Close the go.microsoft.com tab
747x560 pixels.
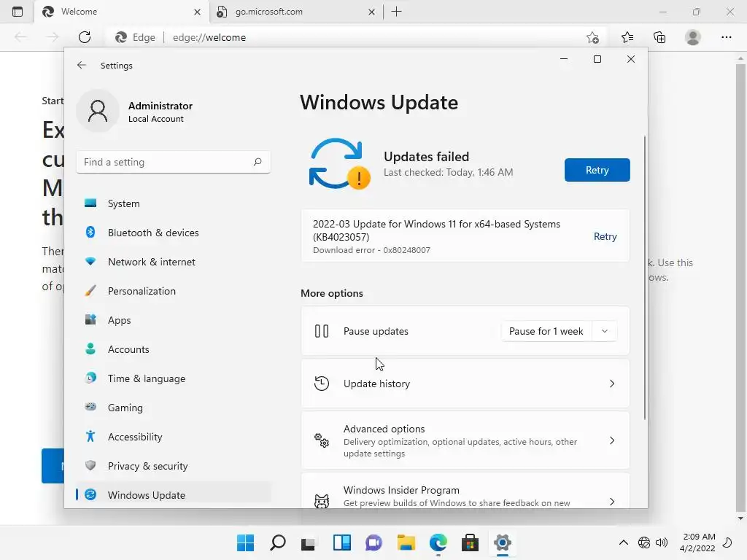371,12
